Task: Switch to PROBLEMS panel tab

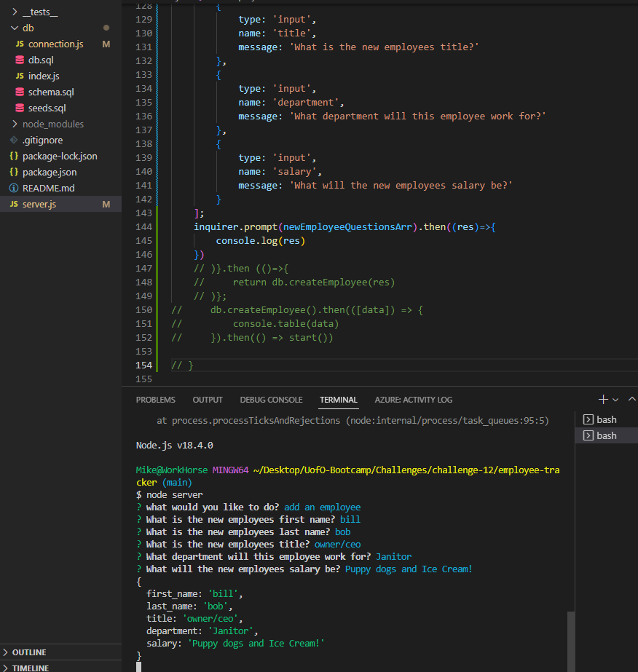Action: 156,400
